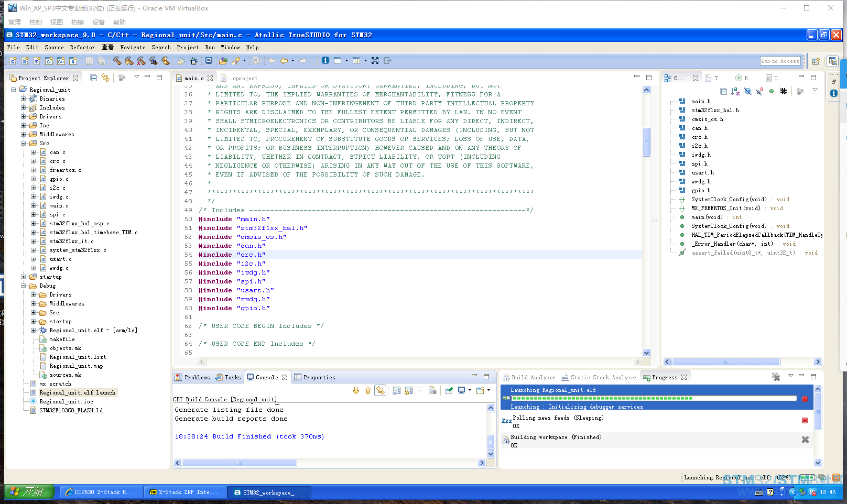Click Pin Console icon
The image size is (847, 504).
pyautogui.click(x=449, y=390)
